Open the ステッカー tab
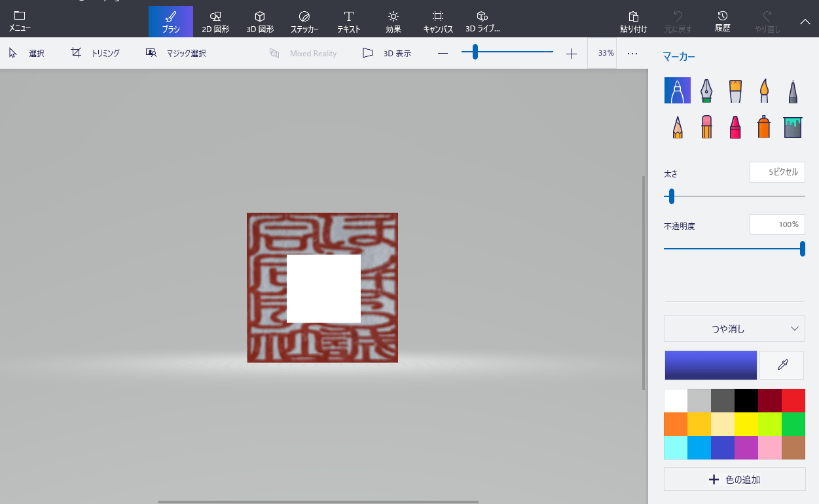819x504 pixels. pyautogui.click(x=304, y=21)
